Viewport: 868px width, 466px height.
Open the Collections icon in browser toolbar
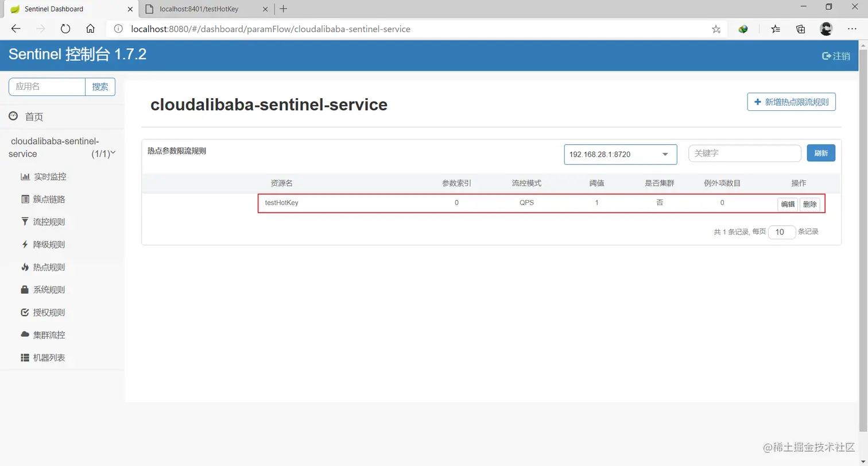[801, 29]
